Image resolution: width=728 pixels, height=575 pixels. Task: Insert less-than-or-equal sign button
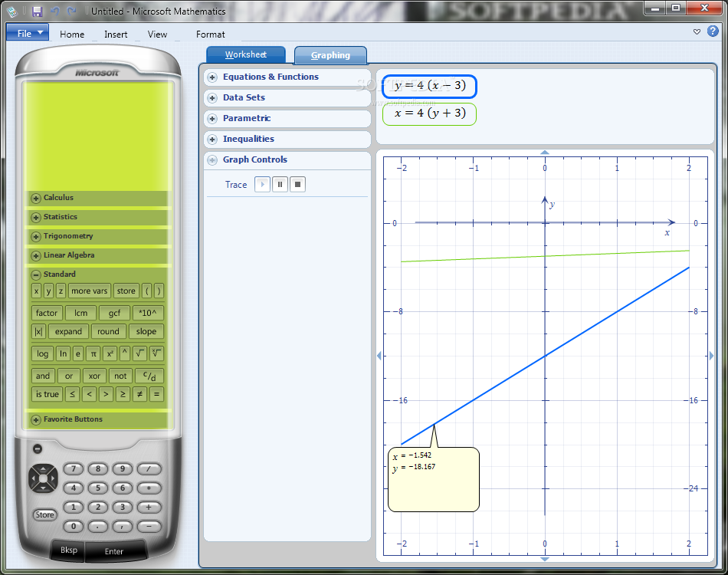72,394
